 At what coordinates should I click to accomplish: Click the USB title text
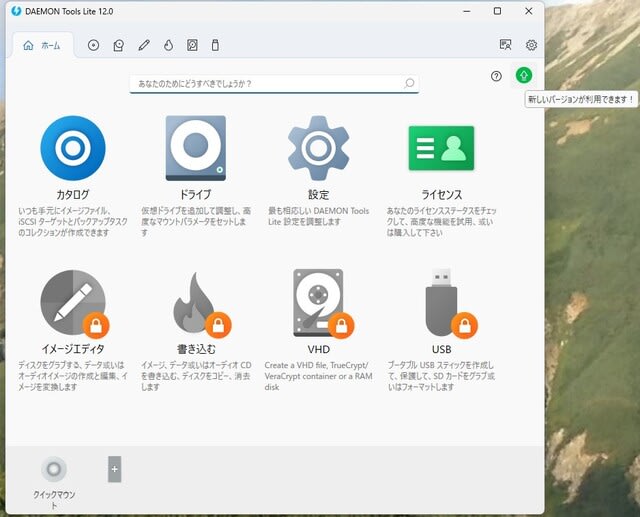point(442,349)
